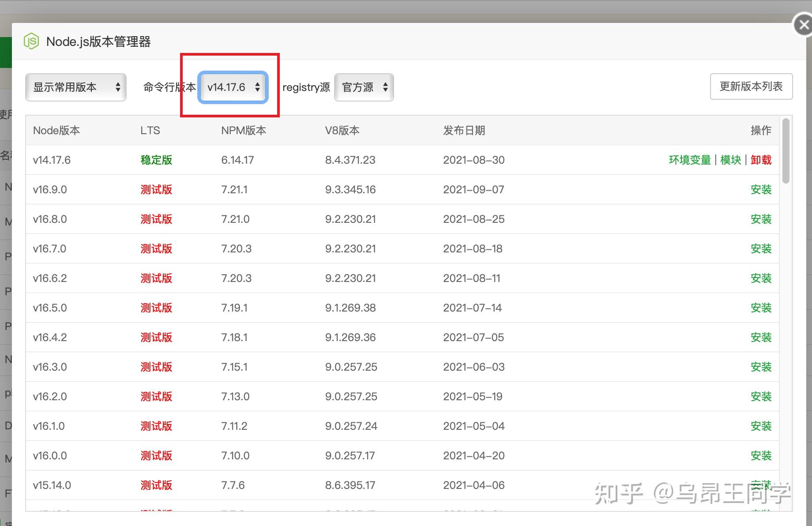812x526 pixels.
Task: Install Node version v16.8.0
Action: point(761,219)
